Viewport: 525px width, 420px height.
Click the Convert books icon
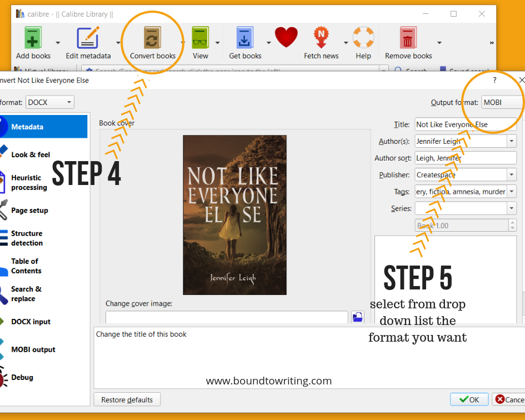pos(152,38)
